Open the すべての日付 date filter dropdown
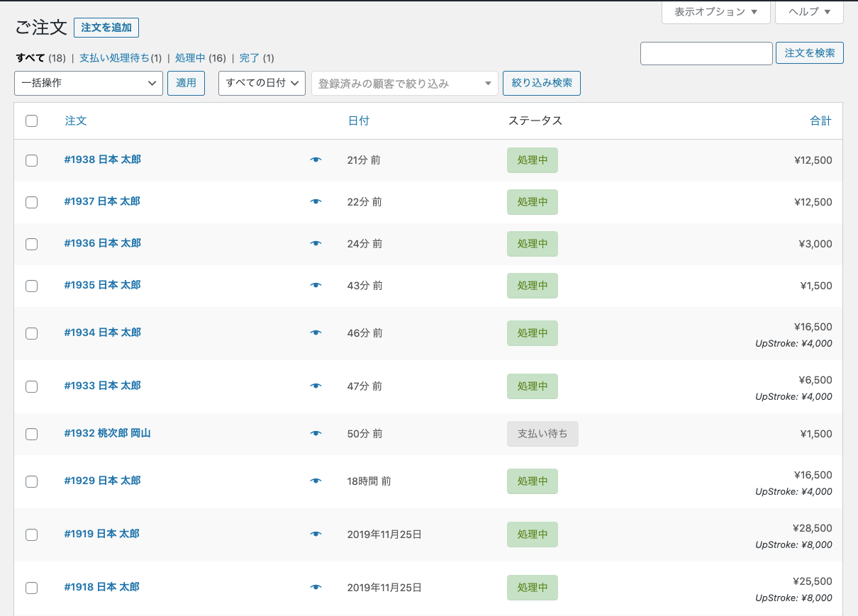 (262, 83)
